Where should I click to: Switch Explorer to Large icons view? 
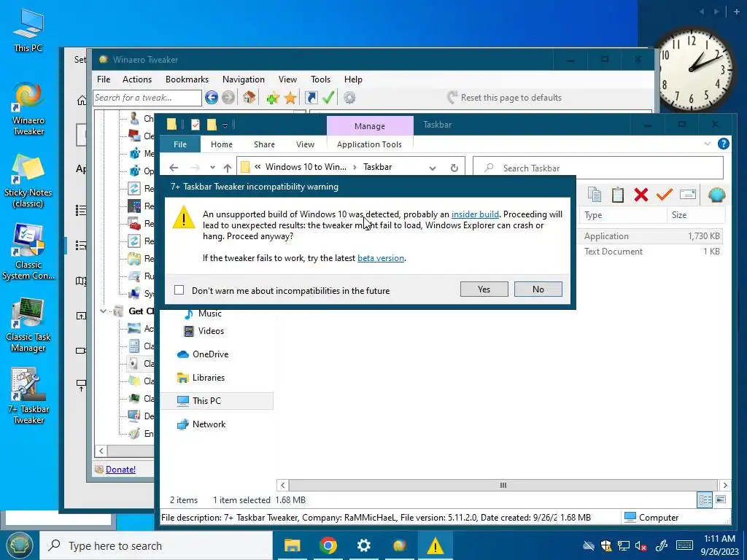(721, 499)
